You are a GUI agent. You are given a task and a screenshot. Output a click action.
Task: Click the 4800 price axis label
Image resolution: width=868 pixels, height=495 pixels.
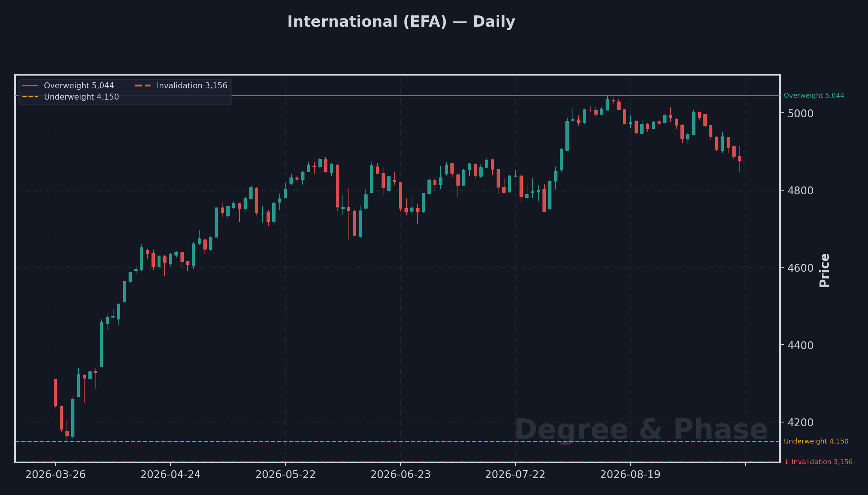(800, 191)
